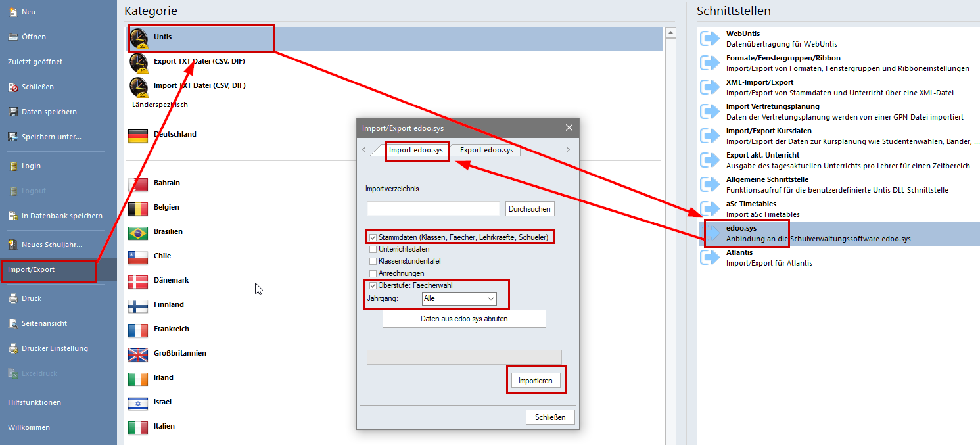The width and height of the screenshot is (980, 445).
Task: Click the Seitenansicht preview icon
Action: click(x=13, y=323)
